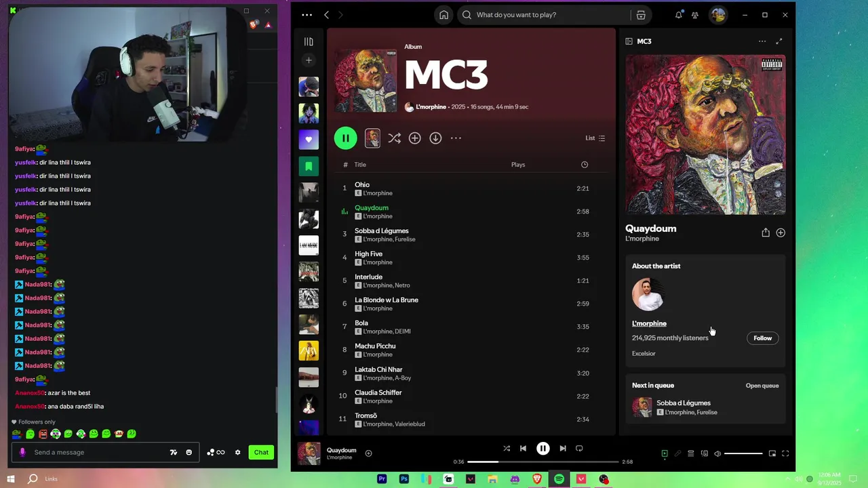Seek along the song progress bar
Screen dimensions: 868x488
543,462
